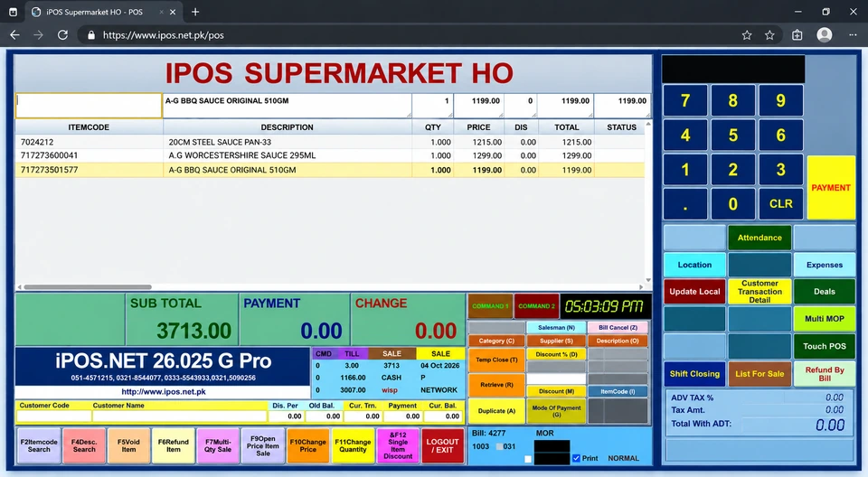Click the item list horizontal scrollbar thumb
868x477 pixels.
pyautogui.click(x=88, y=287)
